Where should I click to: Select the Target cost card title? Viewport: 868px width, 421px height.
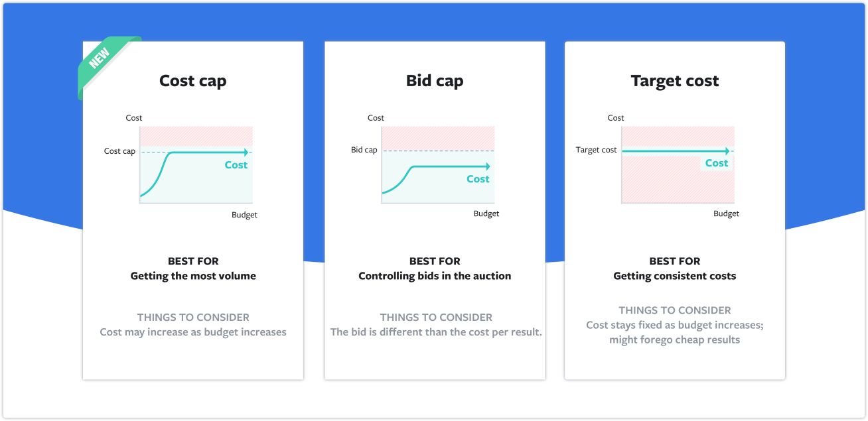click(x=675, y=81)
